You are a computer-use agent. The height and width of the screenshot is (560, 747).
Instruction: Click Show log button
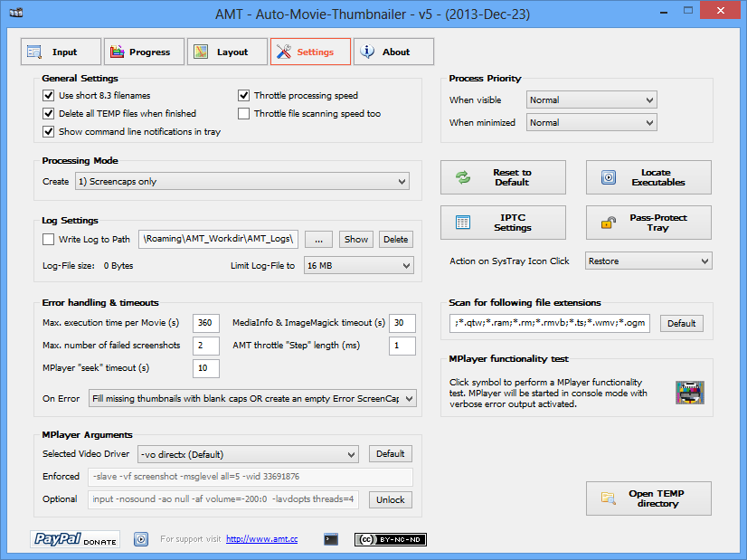(x=356, y=239)
